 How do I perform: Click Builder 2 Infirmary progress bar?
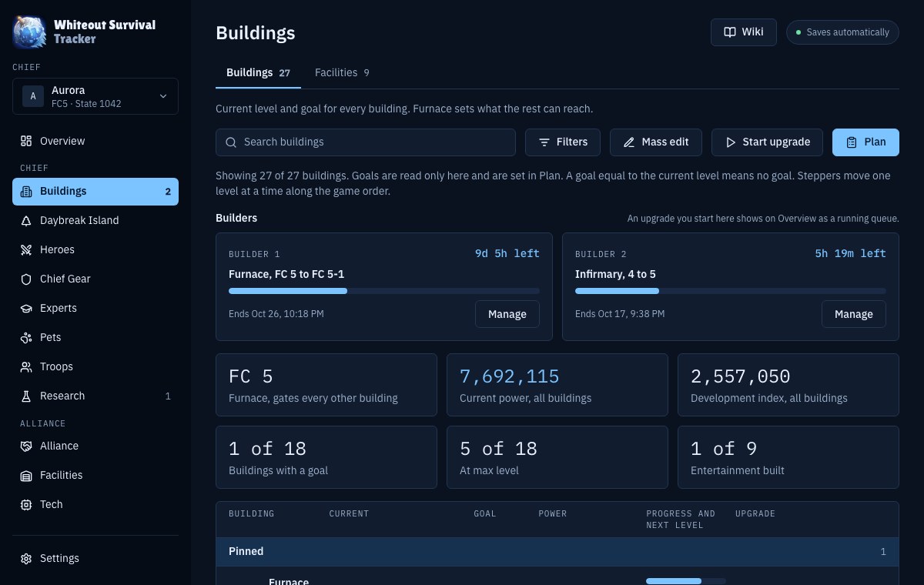click(x=731, y=291)
